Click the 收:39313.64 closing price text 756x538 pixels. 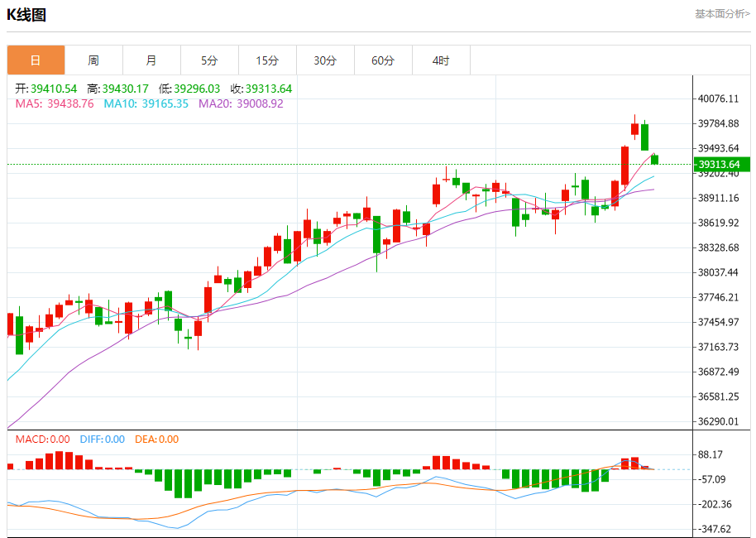[261, 89]
